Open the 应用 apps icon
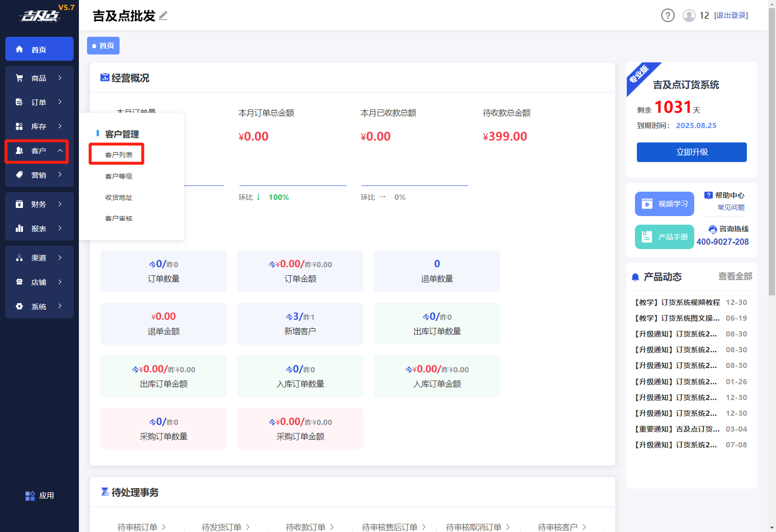Screen dimensions: 776x532 click(x=30, y=496)
